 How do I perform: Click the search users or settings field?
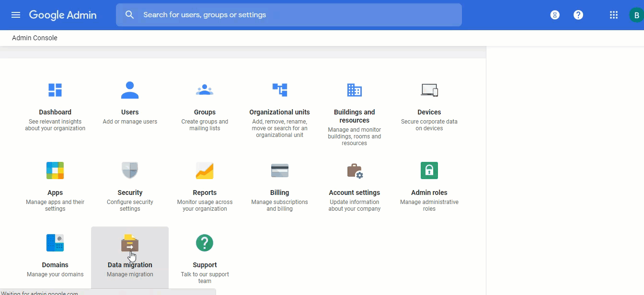pos(297,15)
